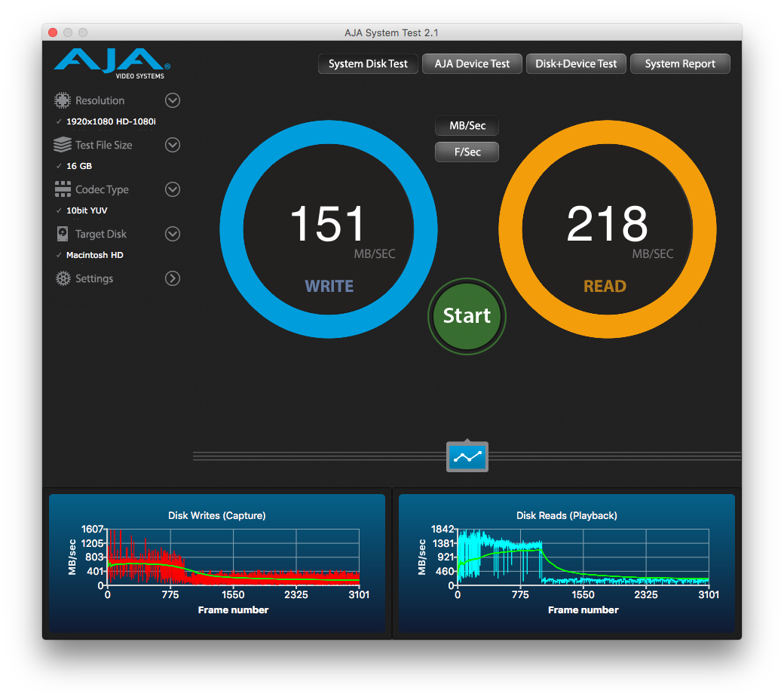
Task: Switch to System Disk Test tab
Action: coord(368,63)
